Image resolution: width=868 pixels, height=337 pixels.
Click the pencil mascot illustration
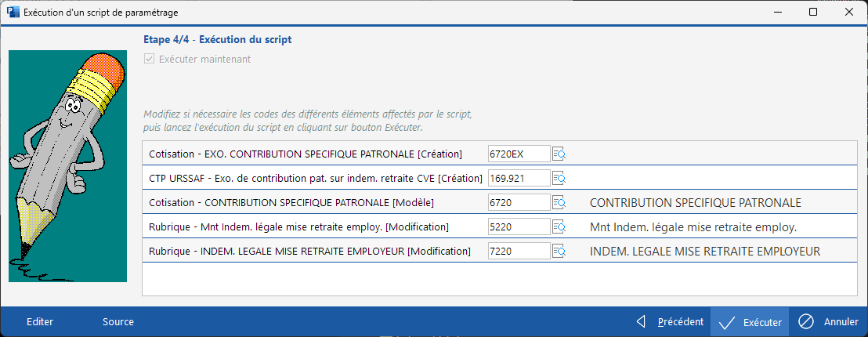point(67,166)
